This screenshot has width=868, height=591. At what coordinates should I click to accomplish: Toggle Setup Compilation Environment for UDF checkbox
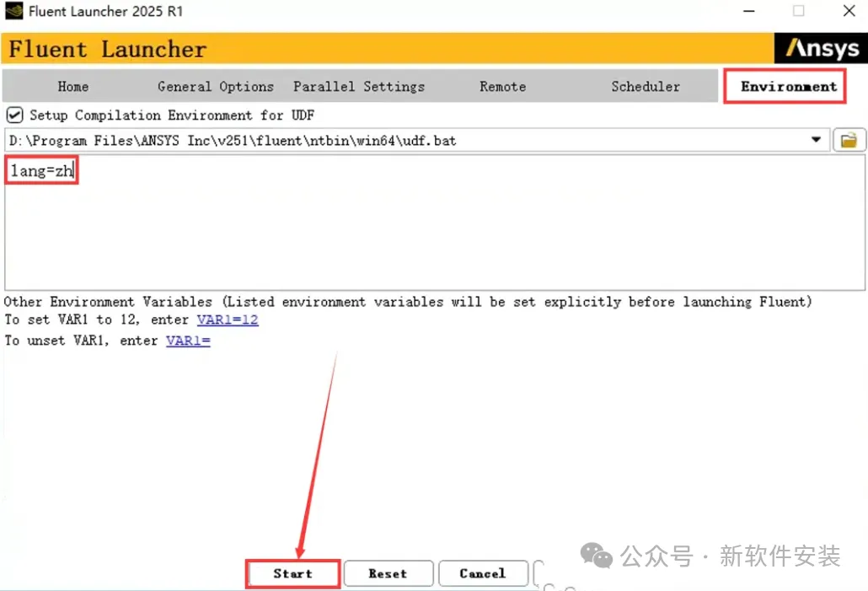14,116
